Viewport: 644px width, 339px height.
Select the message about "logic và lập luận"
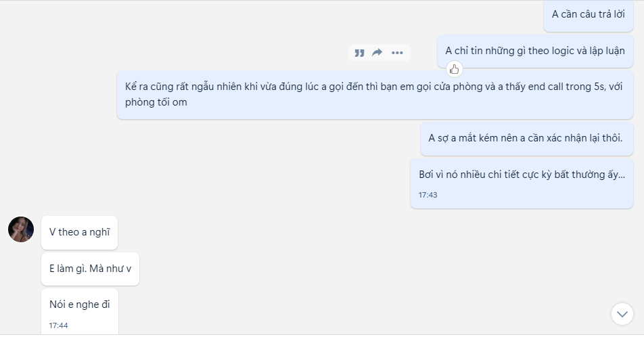534,51
